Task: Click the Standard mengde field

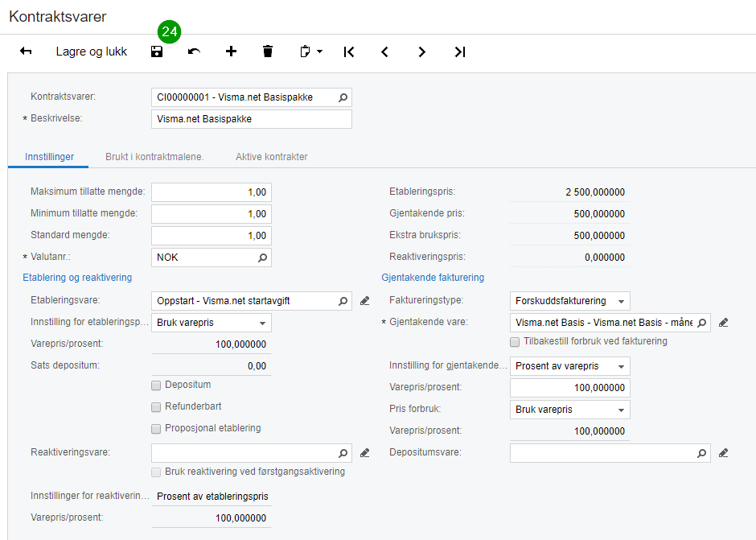Action: 212,236
